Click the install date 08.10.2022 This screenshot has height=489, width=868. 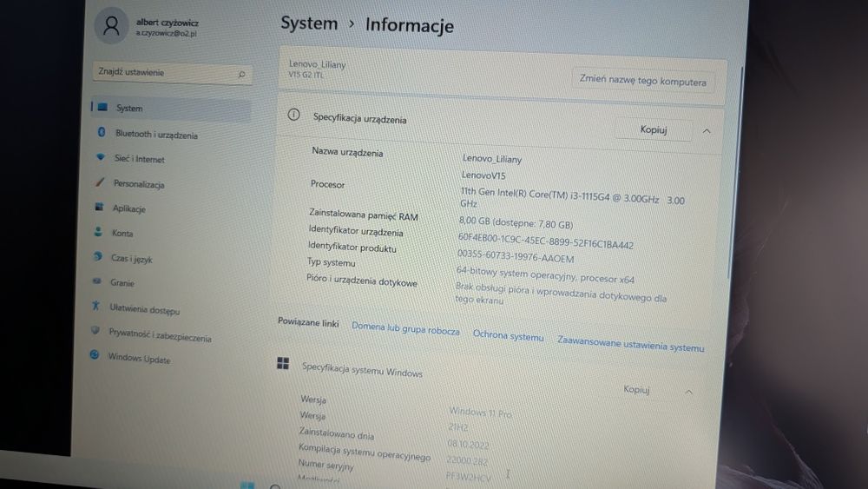pyautogui.click(x=468, y=444)
